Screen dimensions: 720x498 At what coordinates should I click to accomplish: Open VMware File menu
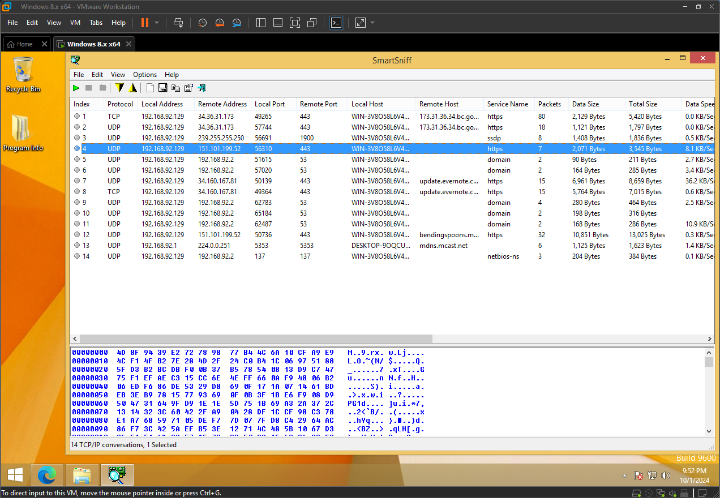12,22
